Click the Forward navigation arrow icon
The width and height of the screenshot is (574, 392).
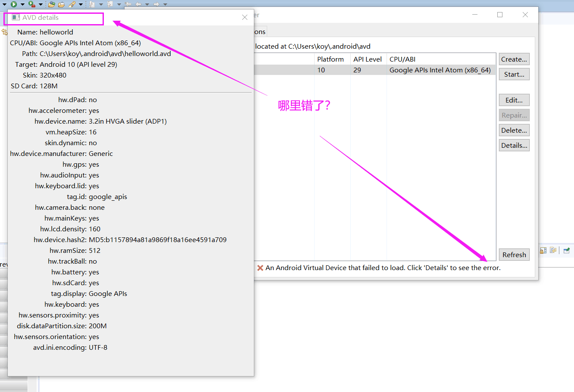(x=156, y=4)
